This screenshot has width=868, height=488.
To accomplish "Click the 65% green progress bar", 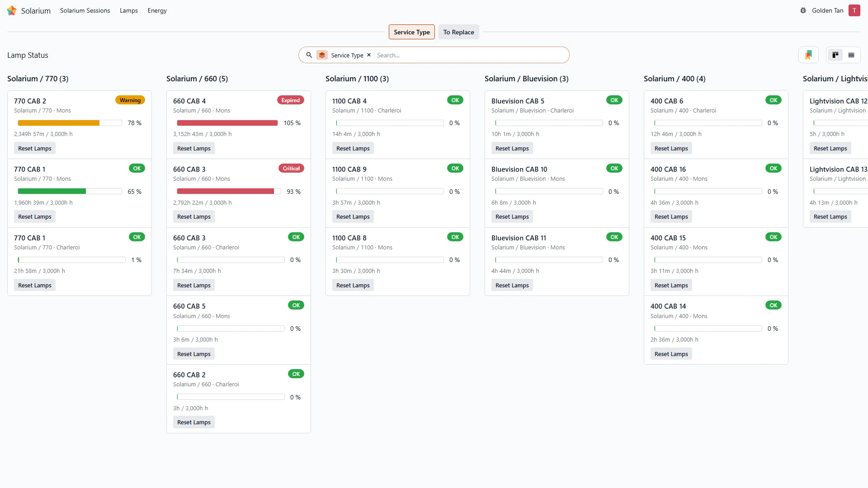I will pos(70,192).
